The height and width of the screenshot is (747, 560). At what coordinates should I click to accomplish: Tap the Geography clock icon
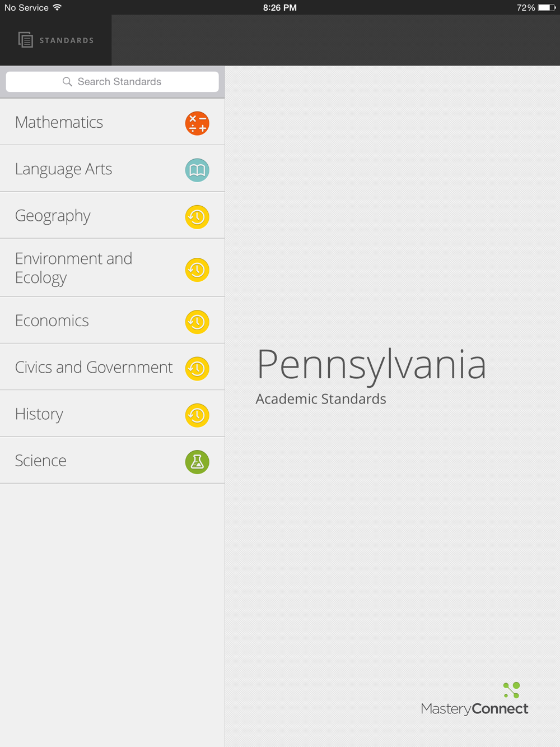tap(197, 217)
